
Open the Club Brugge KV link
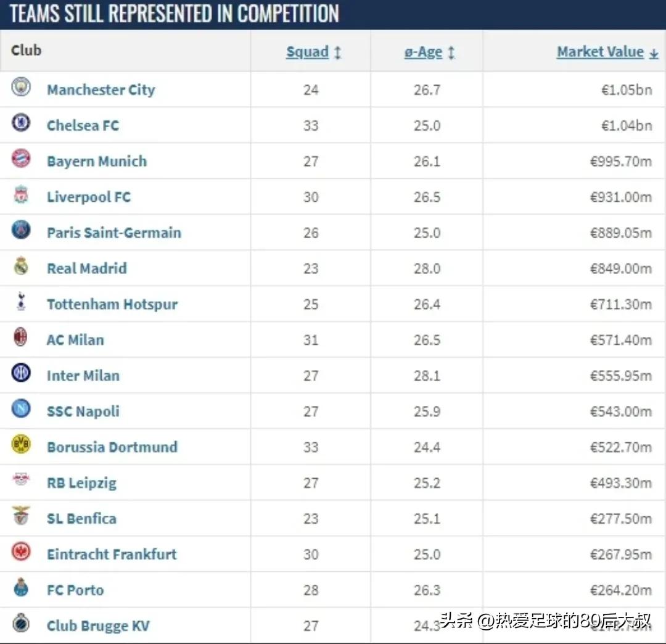98,626
